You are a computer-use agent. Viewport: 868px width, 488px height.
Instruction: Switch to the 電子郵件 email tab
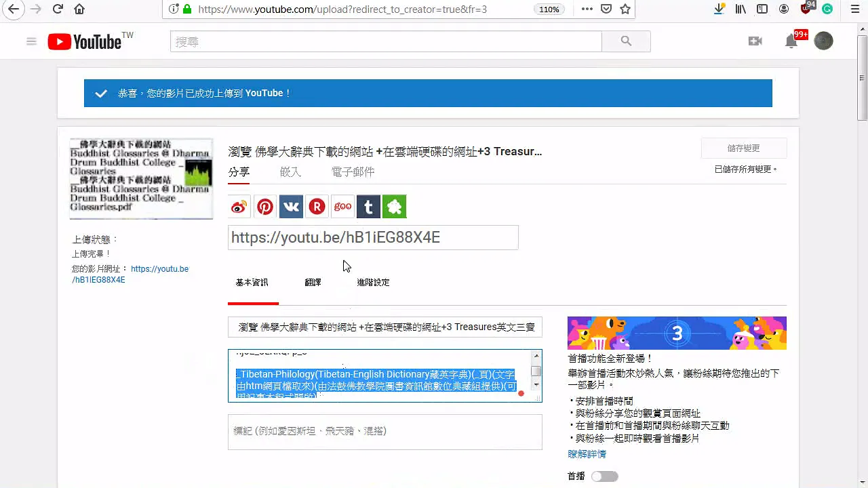353,172
